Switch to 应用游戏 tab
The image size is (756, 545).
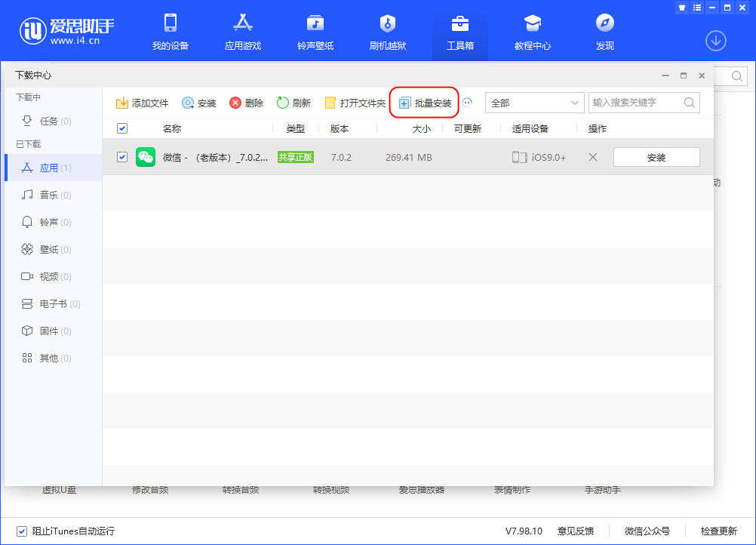(x=242, y=32)
